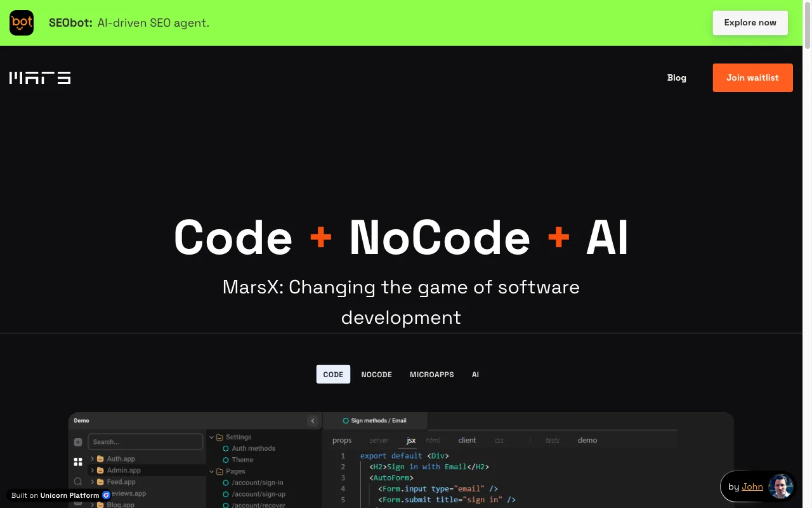Collapse the Settings folder chevron
Image resolution: width=812 pixels, height=508 pixels.
pos(212,437)
